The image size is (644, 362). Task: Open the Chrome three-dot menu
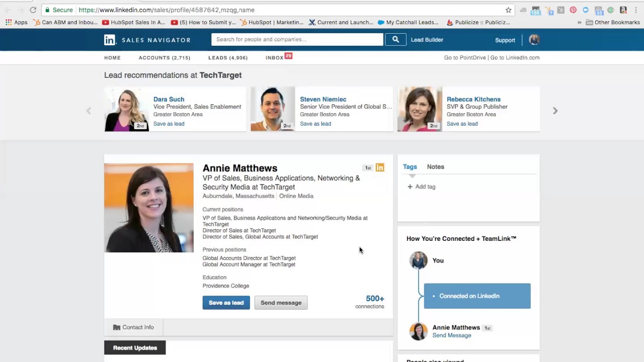(636, 10)
